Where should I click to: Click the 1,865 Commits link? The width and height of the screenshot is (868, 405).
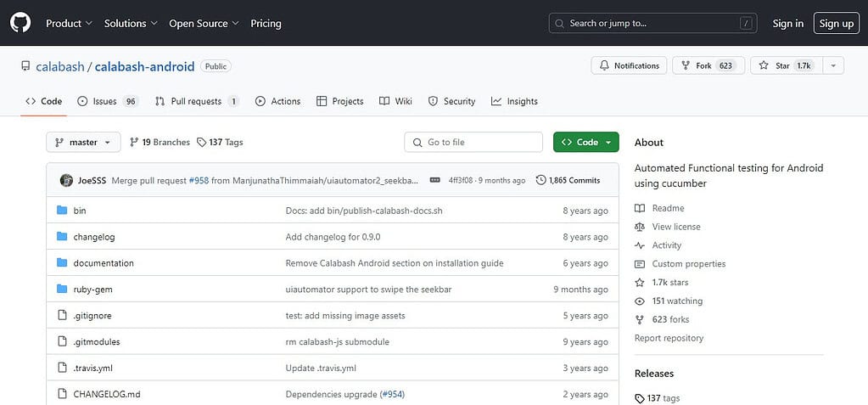click(x=568, y=180)
